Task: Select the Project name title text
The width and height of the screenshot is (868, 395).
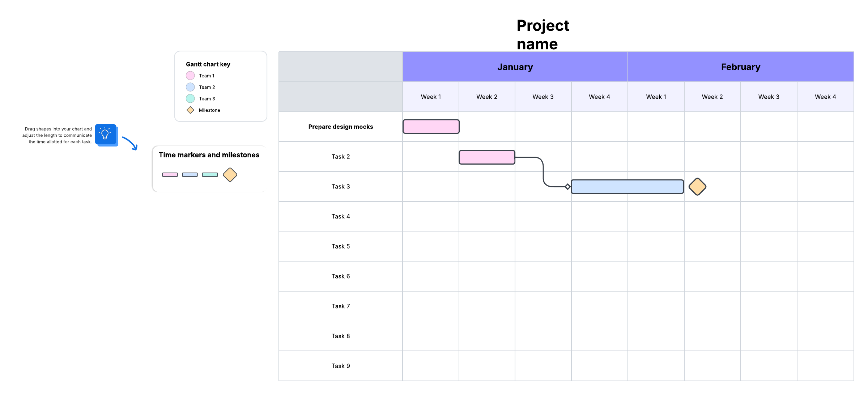Action: 542,35
